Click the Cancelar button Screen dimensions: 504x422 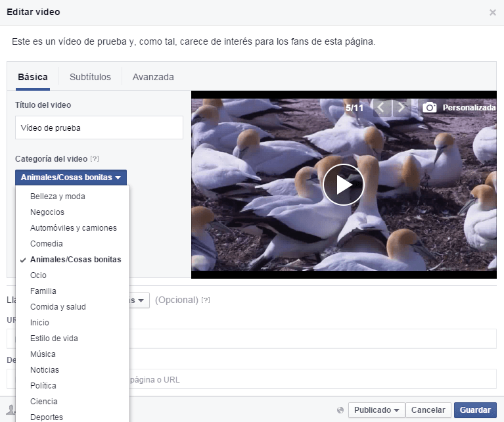[428, 410]
